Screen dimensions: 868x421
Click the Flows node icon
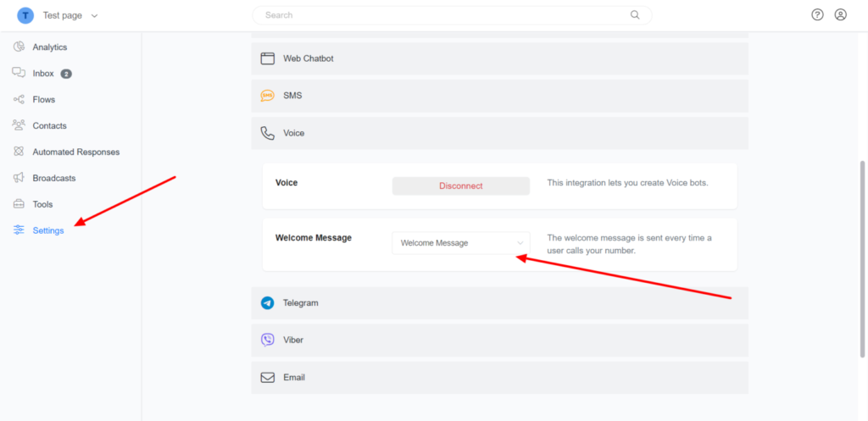19,100
